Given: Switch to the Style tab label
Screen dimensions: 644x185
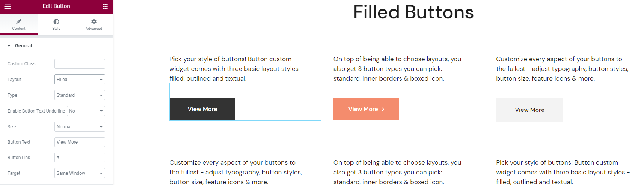Looking at the screenshot, I should (56, 29).
